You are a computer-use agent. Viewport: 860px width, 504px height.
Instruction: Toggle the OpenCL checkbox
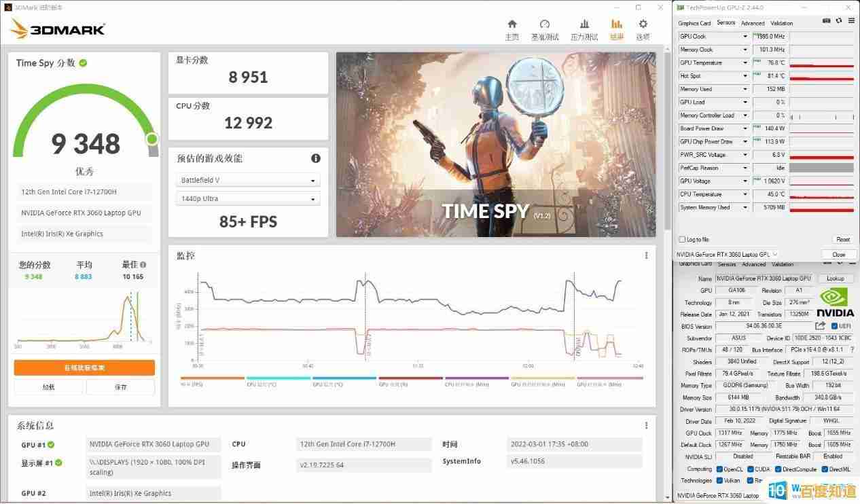pos(719,469)
